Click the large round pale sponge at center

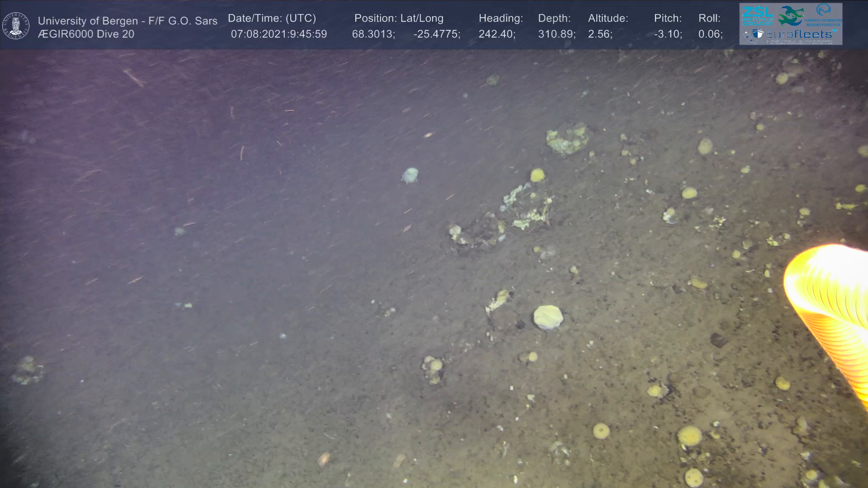548,317
